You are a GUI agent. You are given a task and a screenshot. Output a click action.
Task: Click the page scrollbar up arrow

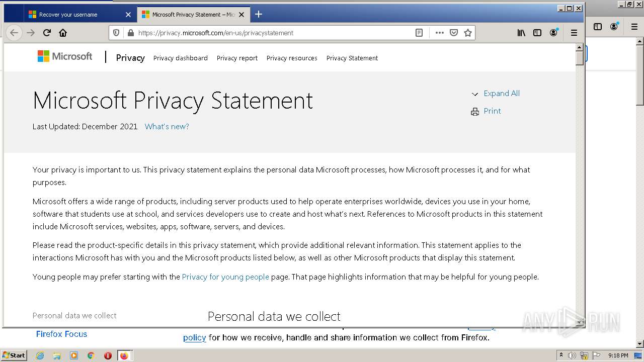pos(579,47)
